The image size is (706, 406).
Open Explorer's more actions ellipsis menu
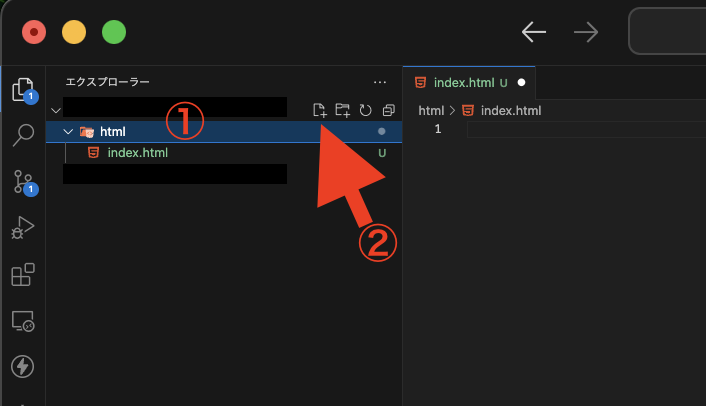point(380,82)
